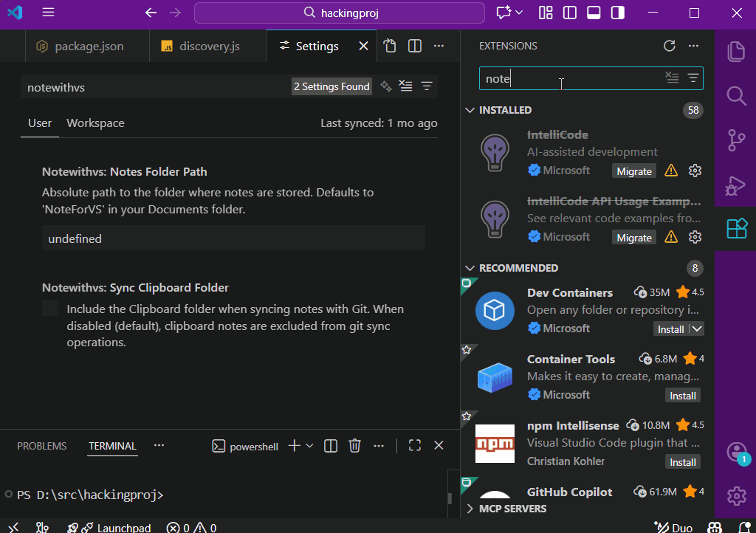The image size is (756, 533).
Task: Switch to the package.json tab
Action: [87, 47]
